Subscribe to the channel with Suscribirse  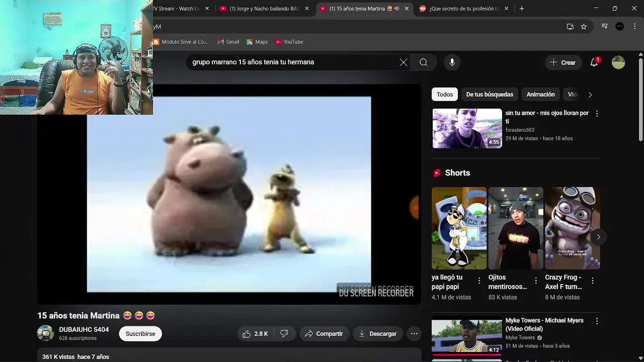point(140,334)
